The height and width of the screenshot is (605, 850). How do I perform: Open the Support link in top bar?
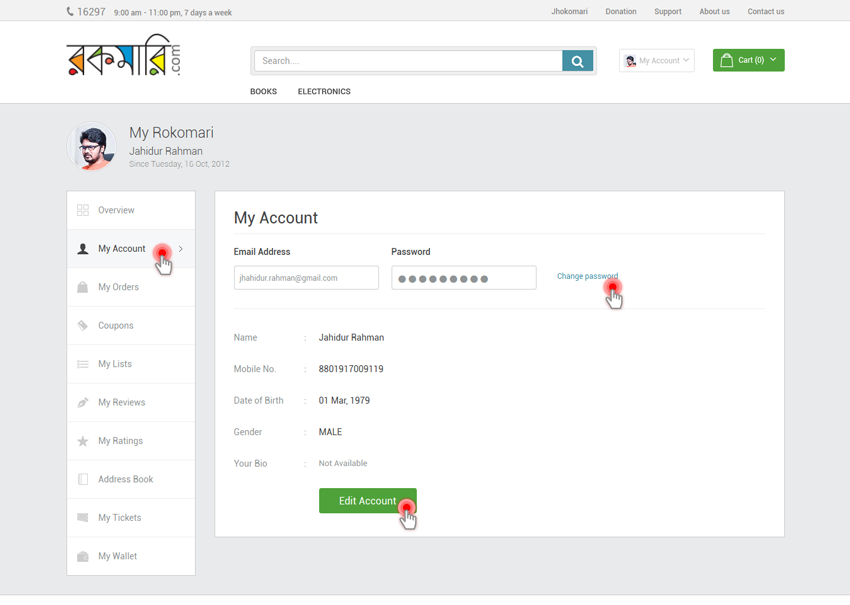pos(667,12)
